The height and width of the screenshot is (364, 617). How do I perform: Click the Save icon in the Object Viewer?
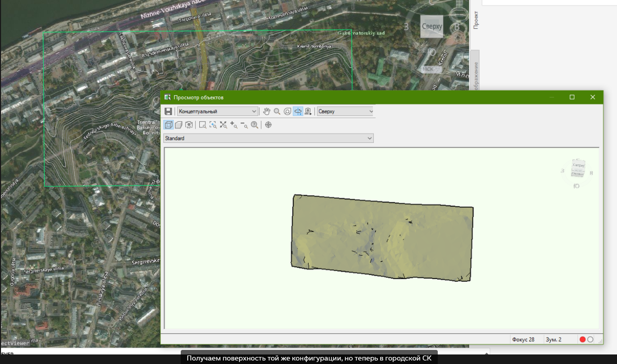click(168, 111)
